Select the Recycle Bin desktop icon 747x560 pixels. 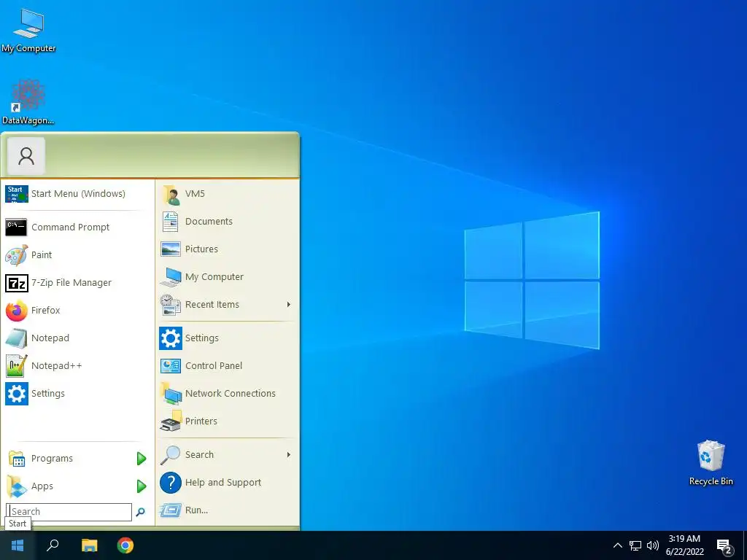tap(711, 463)
